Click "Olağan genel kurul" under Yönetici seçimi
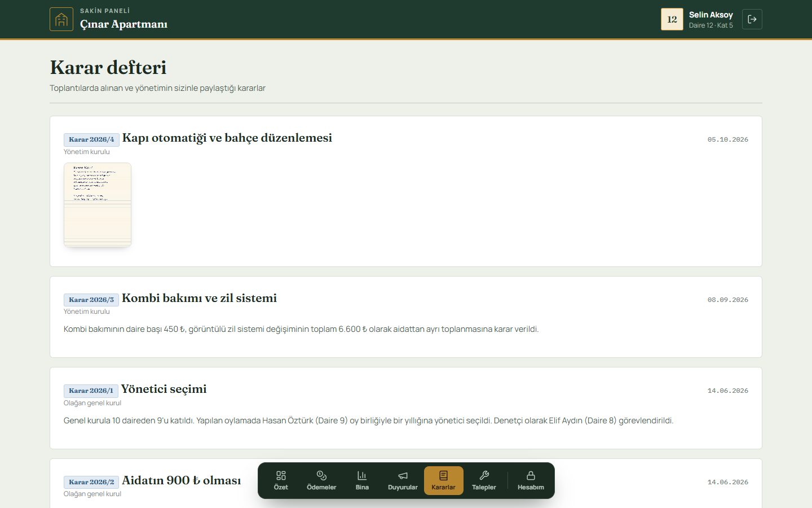This screenshot has width=812, height=508. [x=92, y=403]
